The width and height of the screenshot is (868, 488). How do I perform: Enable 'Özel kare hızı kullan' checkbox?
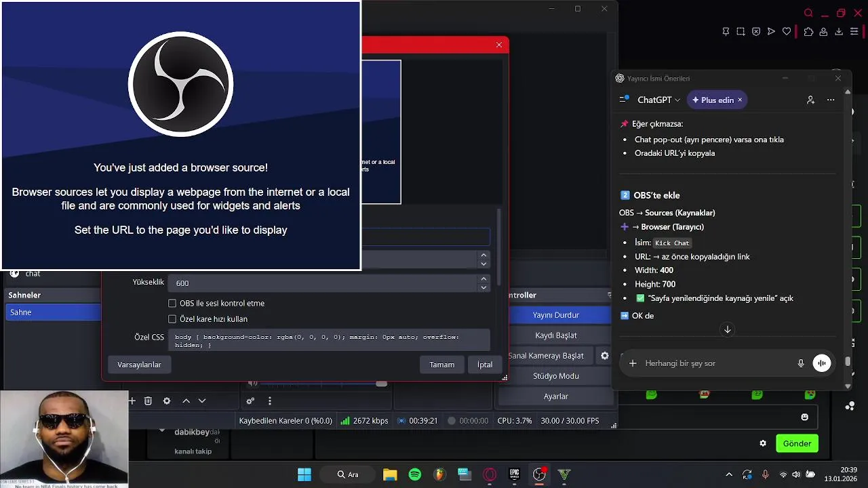[x=172, y=319]
